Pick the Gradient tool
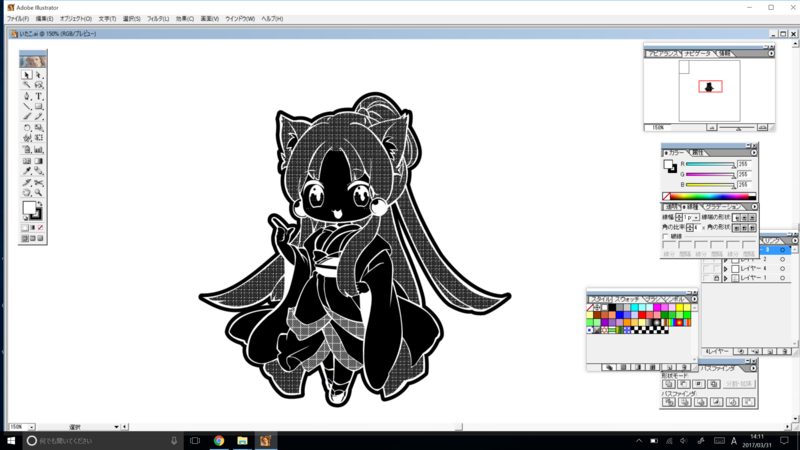The image size is (800, 450). (x=39, y=161)
